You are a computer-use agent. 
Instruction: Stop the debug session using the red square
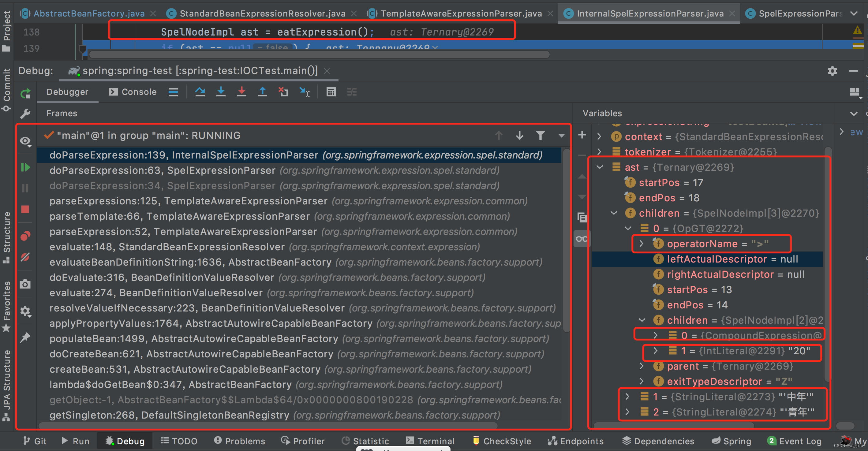(x=26, y=209)
